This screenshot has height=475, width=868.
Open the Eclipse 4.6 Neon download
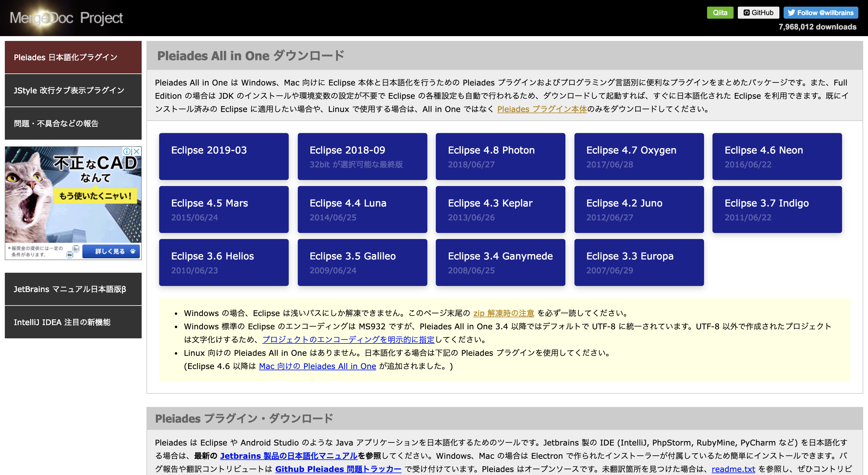tap(777, 157)
